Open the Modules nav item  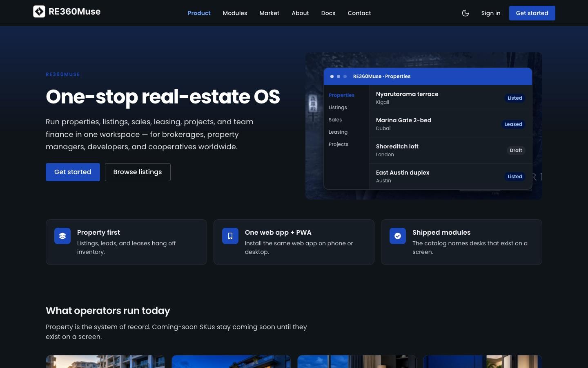click(235, 13)
